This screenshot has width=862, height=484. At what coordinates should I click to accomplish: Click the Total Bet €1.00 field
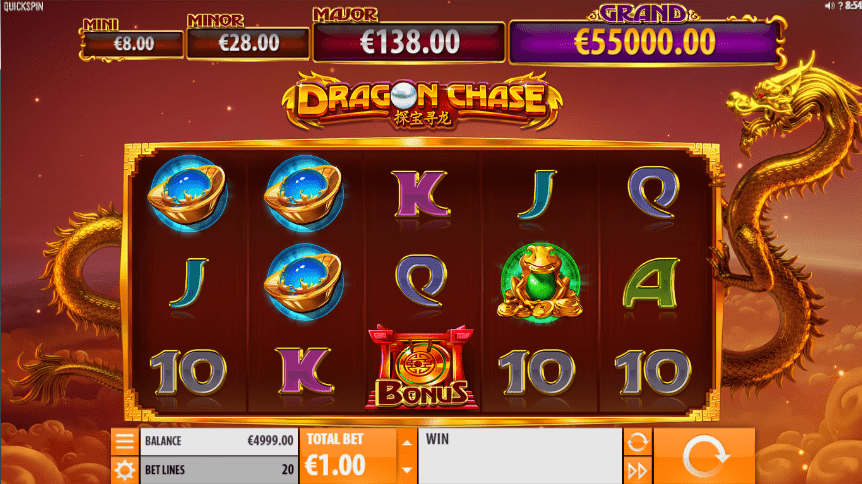(348, 456)
